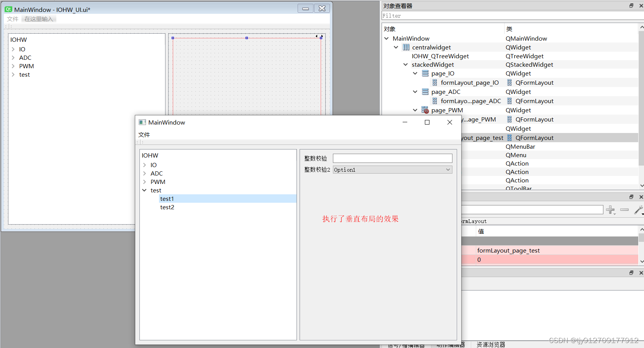Screen dimensions: 644x348
Task: Click the QFormLayout class icon in the ...age_PWM row
Action: pos(510,119)
